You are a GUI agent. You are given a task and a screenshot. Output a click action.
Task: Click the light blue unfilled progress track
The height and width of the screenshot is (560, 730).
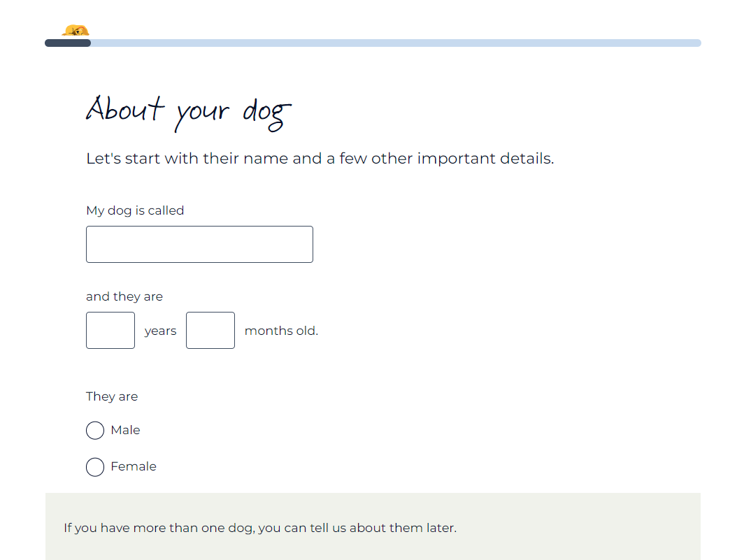[x=392, y=43]
